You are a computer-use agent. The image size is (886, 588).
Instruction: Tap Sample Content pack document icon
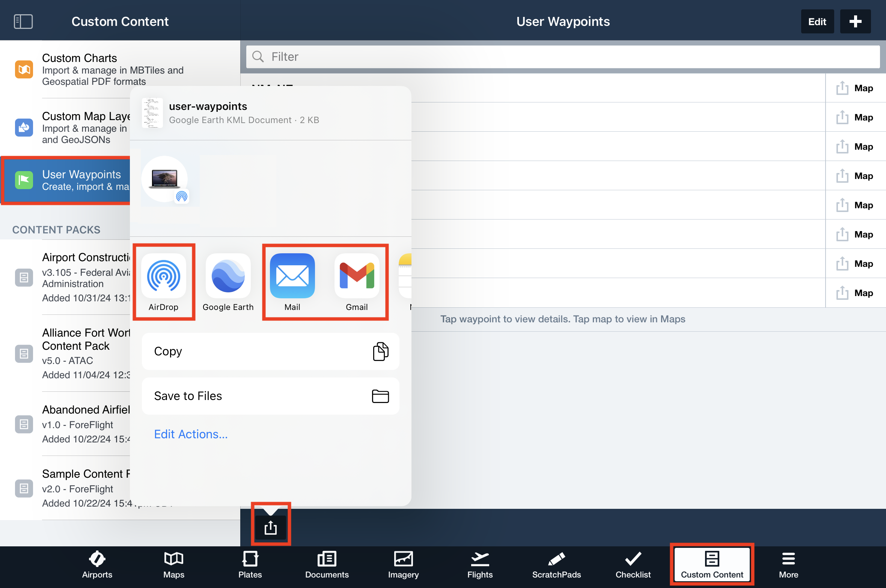point(24,488)
